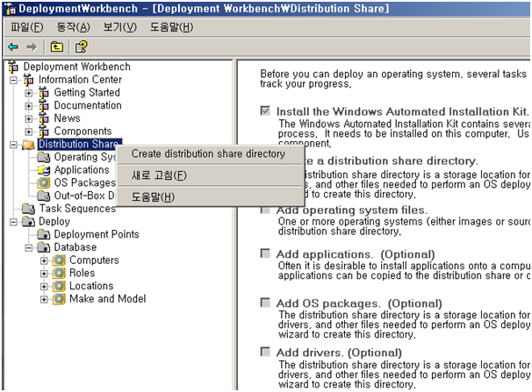Toggle Install Windows Automated Installation Kit checkbox

[x=265, y=110]
